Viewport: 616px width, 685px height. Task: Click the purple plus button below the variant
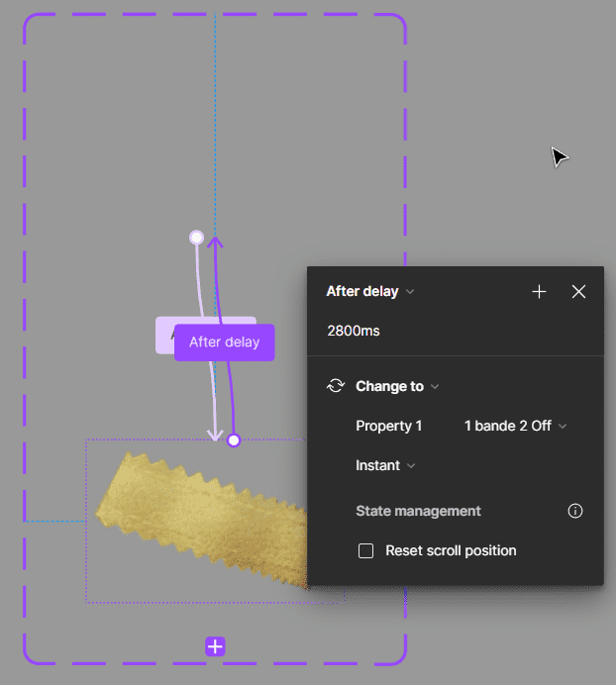click(x=215, y=646)
